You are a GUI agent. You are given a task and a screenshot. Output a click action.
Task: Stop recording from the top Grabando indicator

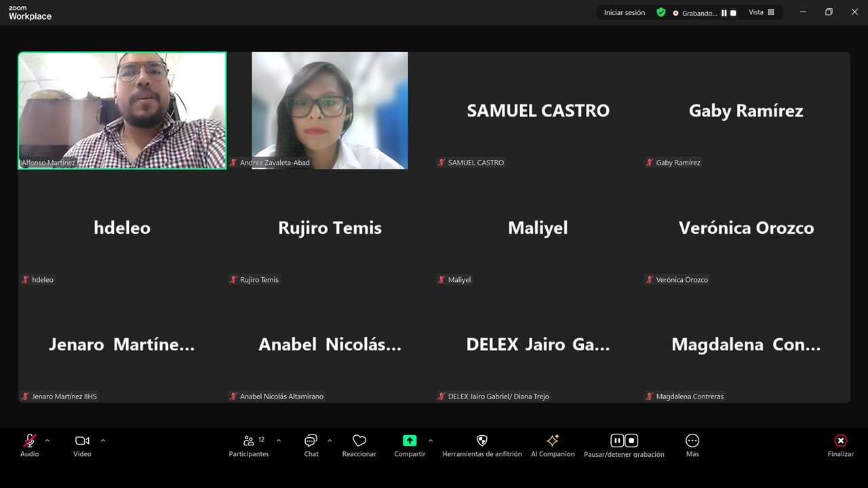tap(733, 13)
